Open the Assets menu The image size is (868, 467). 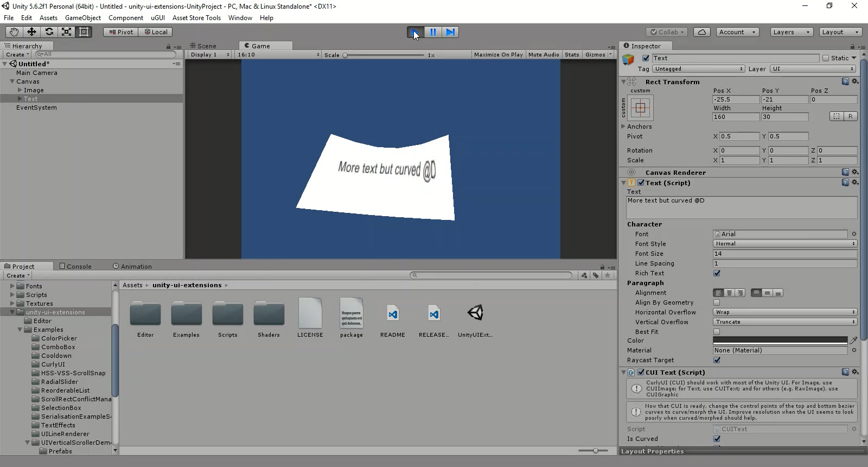pyautogui.click(x=48, y=18)
